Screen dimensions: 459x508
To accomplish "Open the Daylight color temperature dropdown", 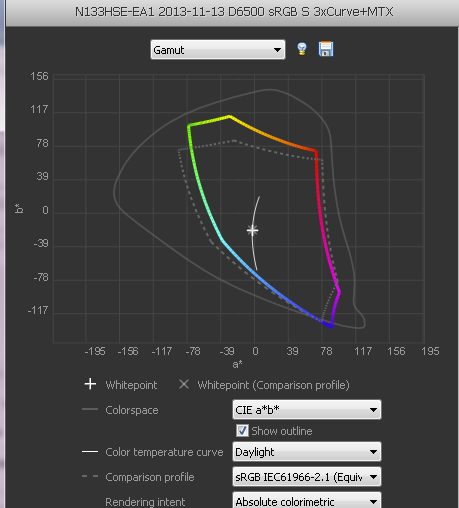I will pyautogui.click(x=307, y=452).
